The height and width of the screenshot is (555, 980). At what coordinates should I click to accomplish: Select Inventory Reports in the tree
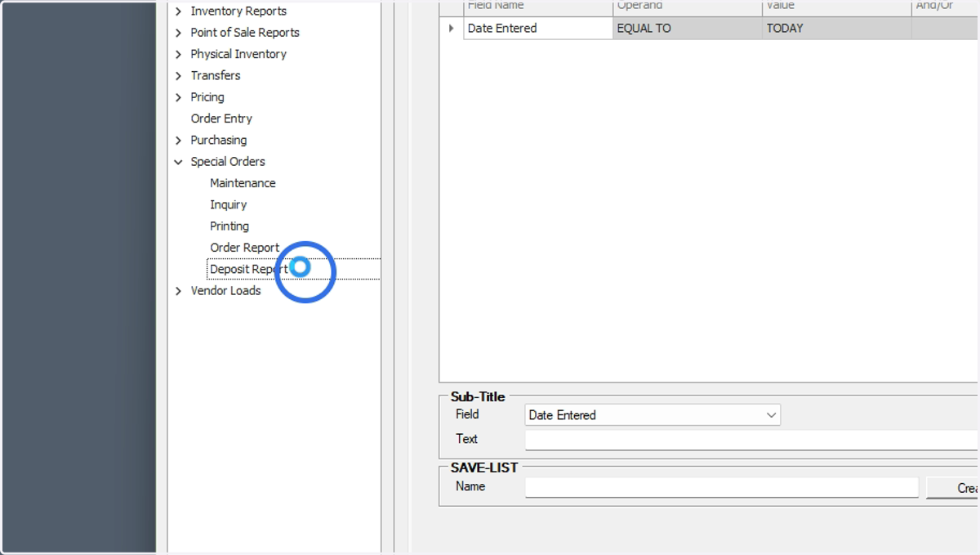point(238,11)
